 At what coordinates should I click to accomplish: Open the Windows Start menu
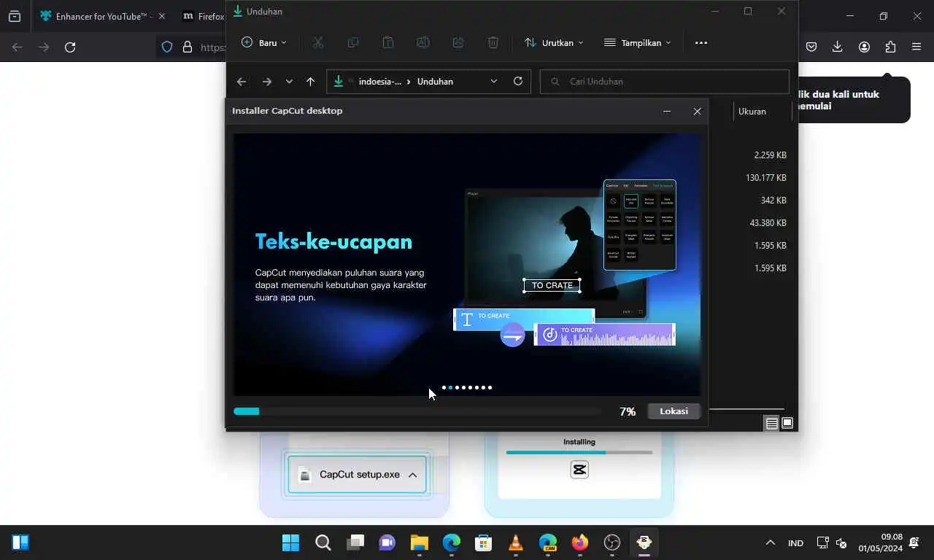pyautogui.click(x=290, y=542)
